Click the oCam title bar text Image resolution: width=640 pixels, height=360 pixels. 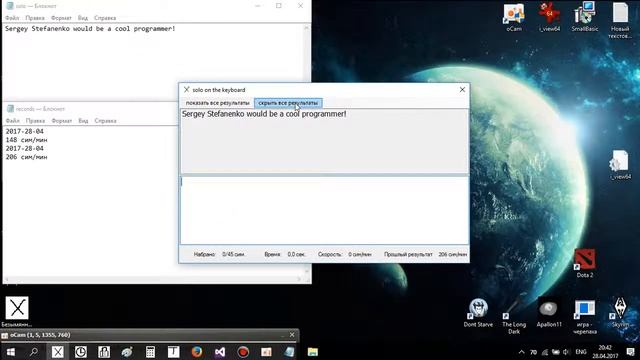[x=40, y=335]
